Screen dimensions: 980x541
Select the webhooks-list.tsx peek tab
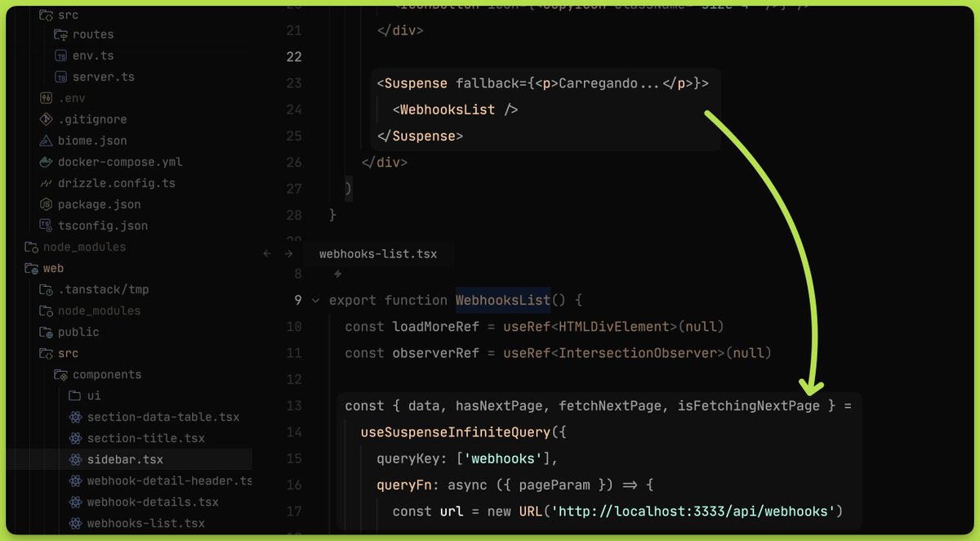[378, 254]
